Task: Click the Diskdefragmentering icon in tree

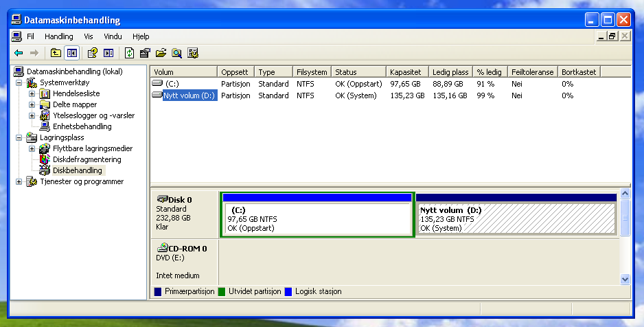Action: click(45, 159)
